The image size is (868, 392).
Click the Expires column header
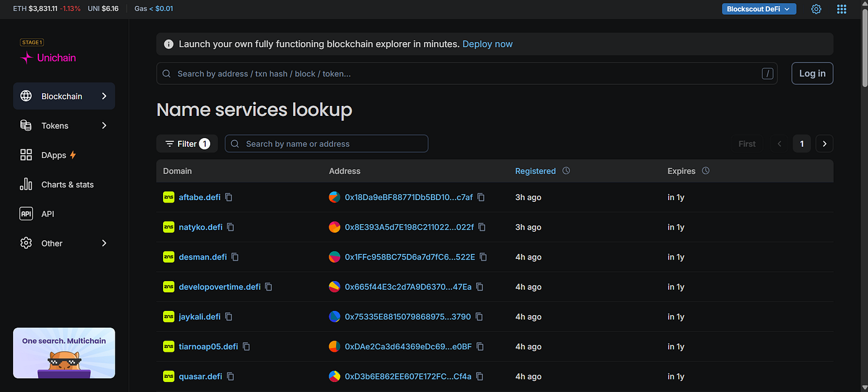[x=681, y=171]
